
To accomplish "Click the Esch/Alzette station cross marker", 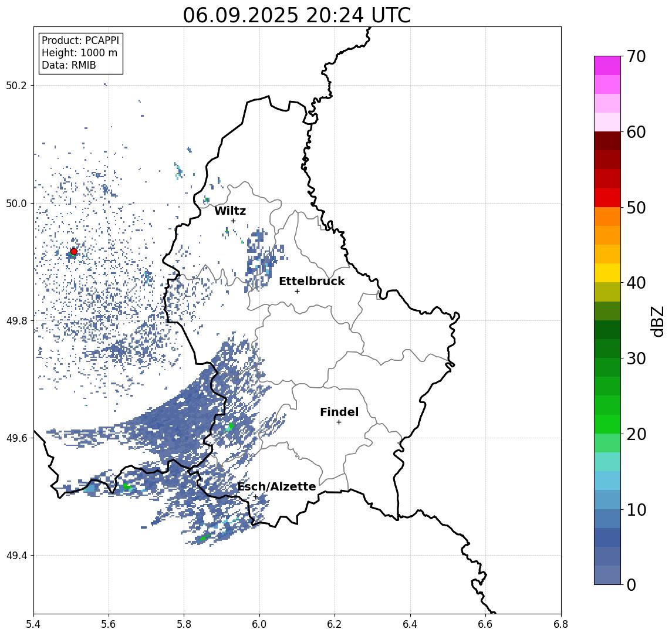I will tap(256, 497).
